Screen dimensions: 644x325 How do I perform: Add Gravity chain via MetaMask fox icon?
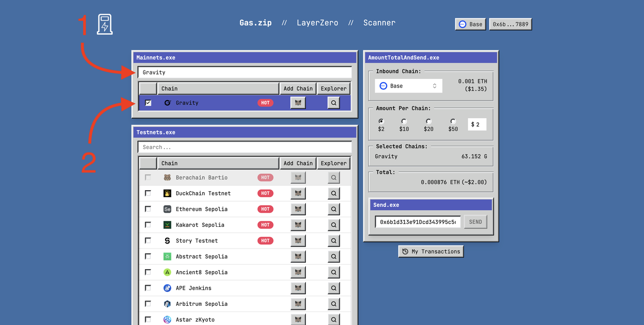(298, 103)
